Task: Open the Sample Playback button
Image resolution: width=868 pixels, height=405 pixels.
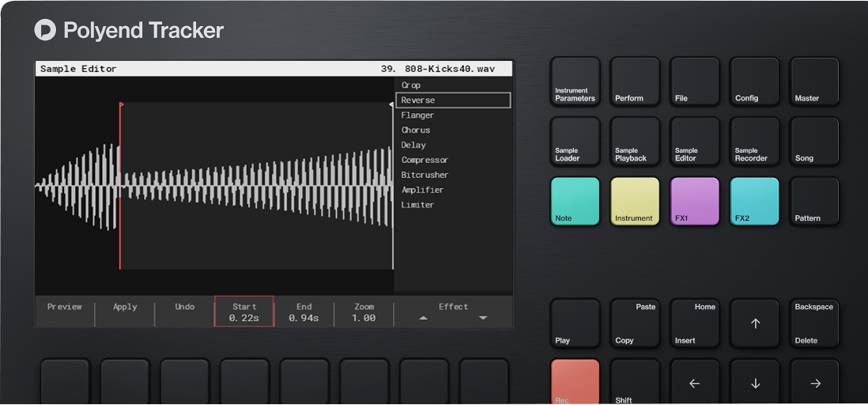Action: (635, 142)
